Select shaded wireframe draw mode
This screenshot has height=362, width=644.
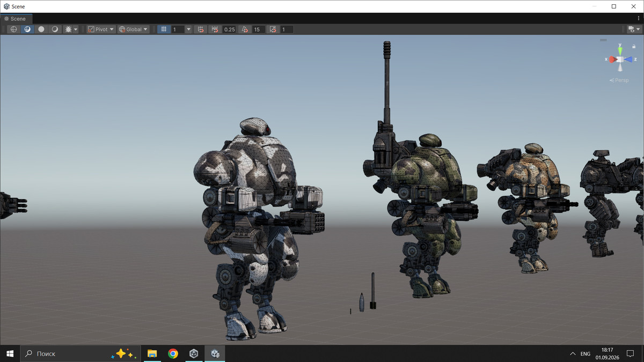27,29
